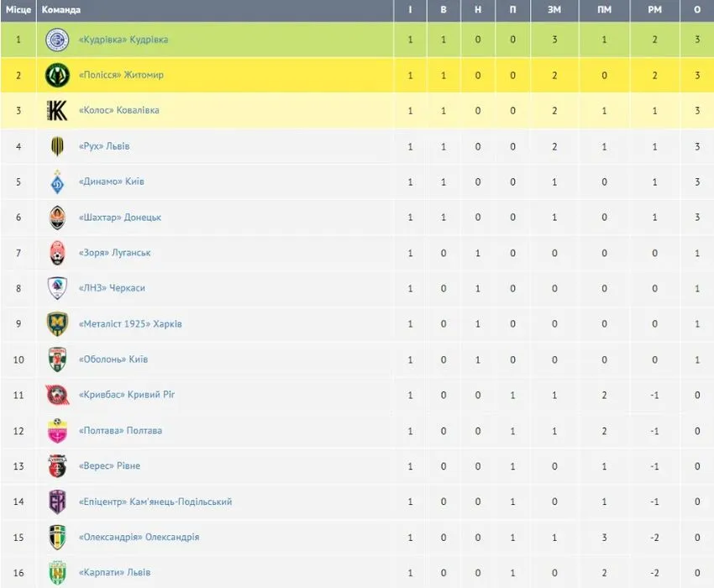Click the ЗМ goals scored header

[x=554, y=9]
